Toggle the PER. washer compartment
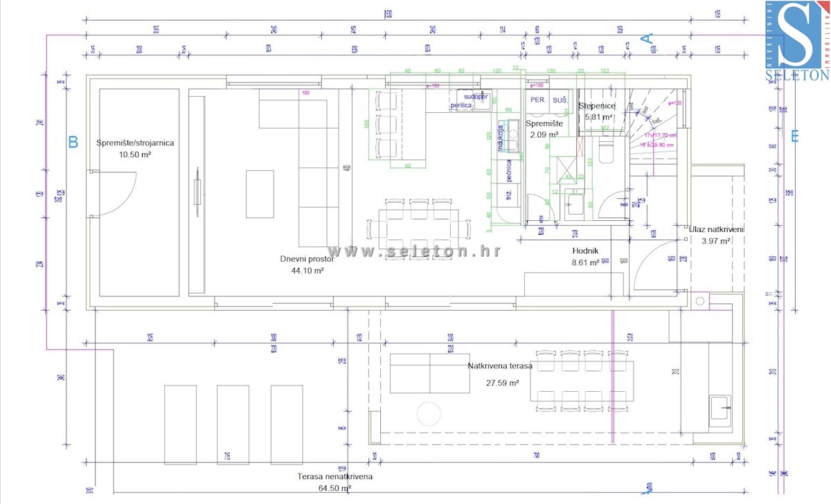 click(x=538, y=100)
